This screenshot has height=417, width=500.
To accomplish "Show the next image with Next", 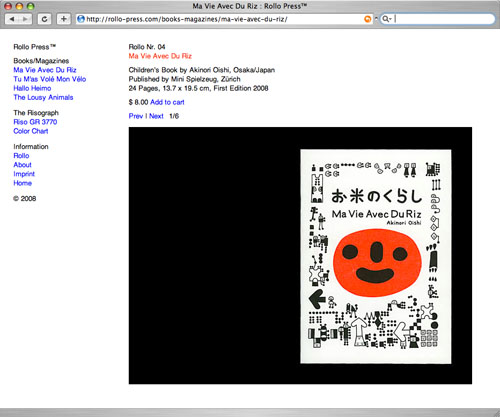I will (x=156, y=116).
